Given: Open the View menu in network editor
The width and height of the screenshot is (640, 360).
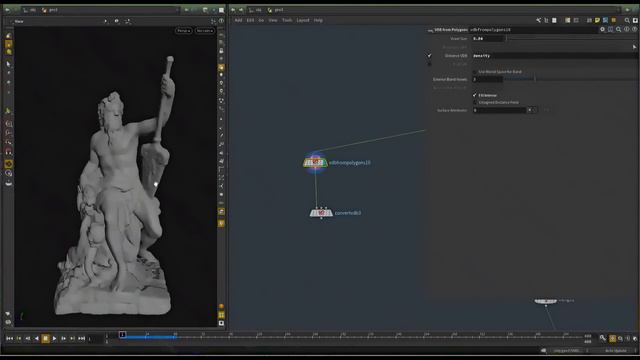Looking at the screenshot, I should click(x=273, y=20).
